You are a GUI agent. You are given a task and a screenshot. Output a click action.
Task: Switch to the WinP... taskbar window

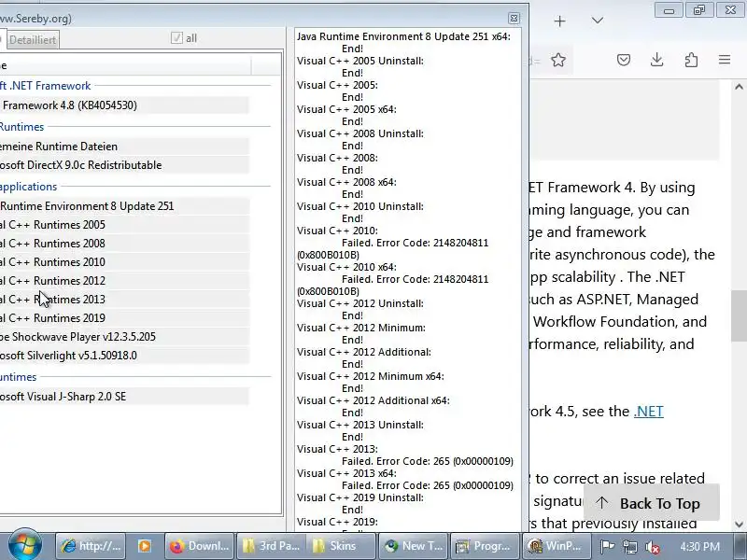point(557,546)
